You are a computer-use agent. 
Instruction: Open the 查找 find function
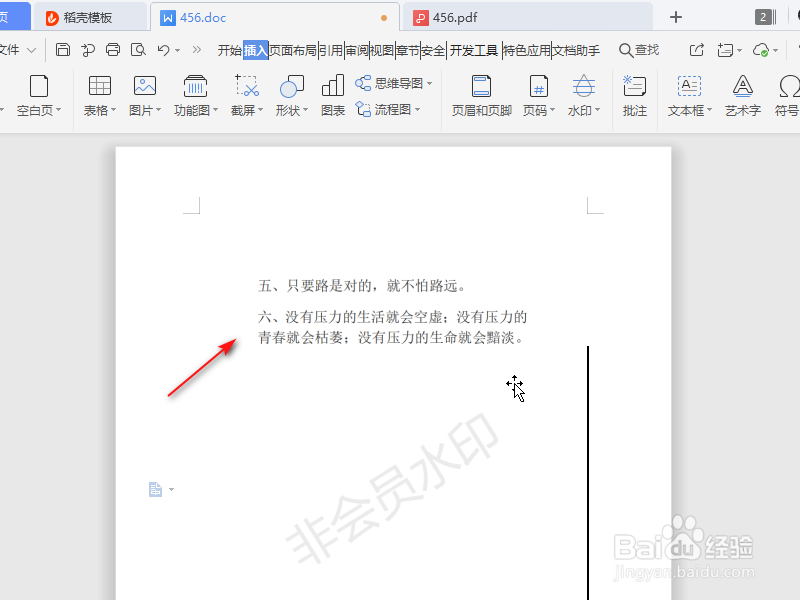638,49
